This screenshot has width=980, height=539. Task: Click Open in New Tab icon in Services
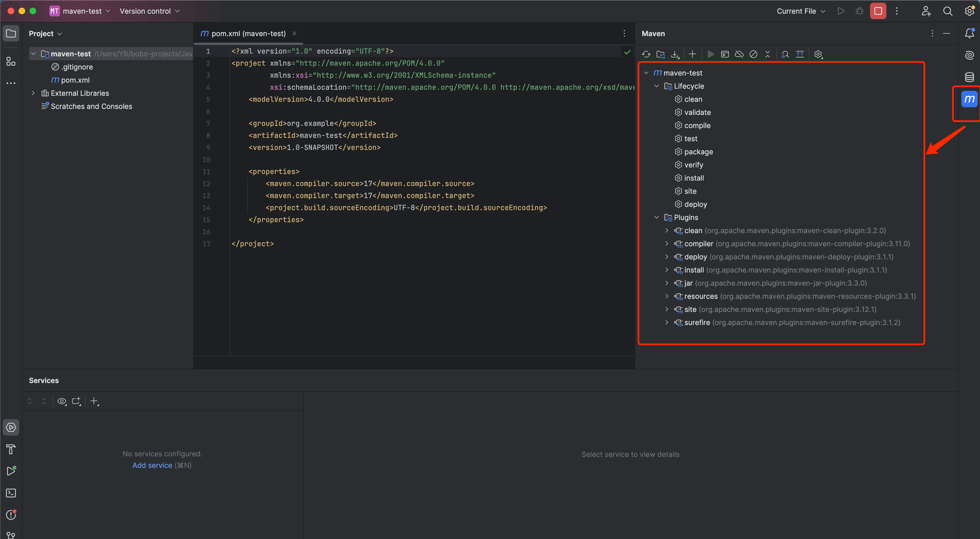[x=76, y=401]
